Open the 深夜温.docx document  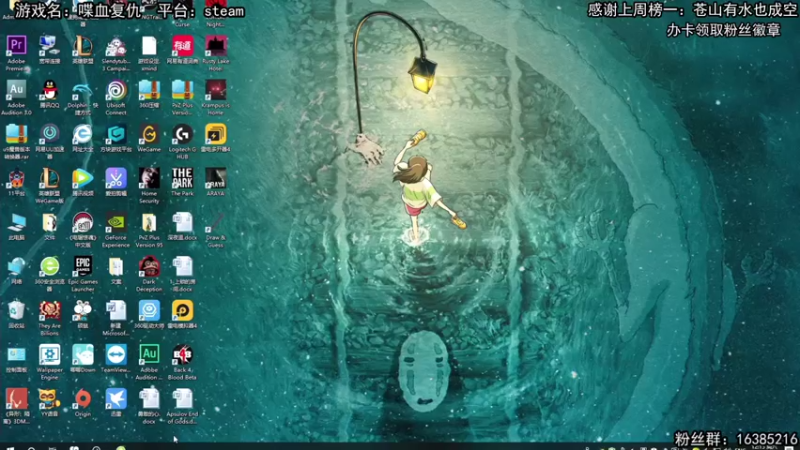[182, 223]
